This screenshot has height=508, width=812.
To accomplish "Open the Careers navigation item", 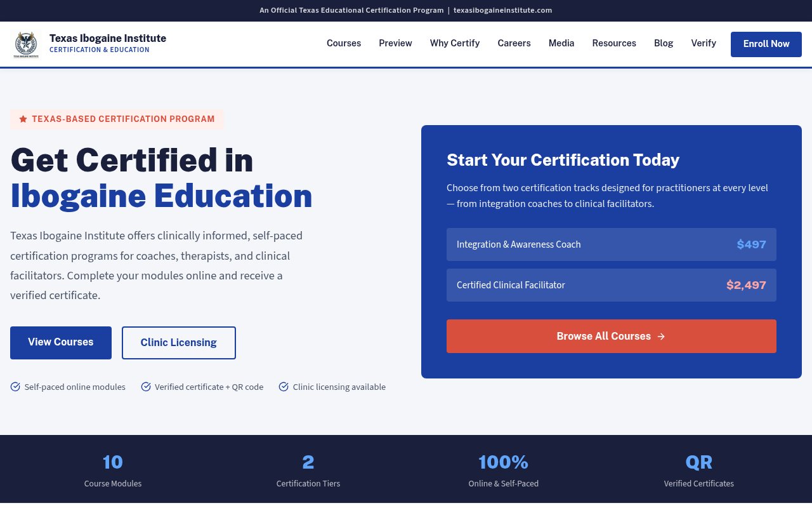I will point(514,43).
